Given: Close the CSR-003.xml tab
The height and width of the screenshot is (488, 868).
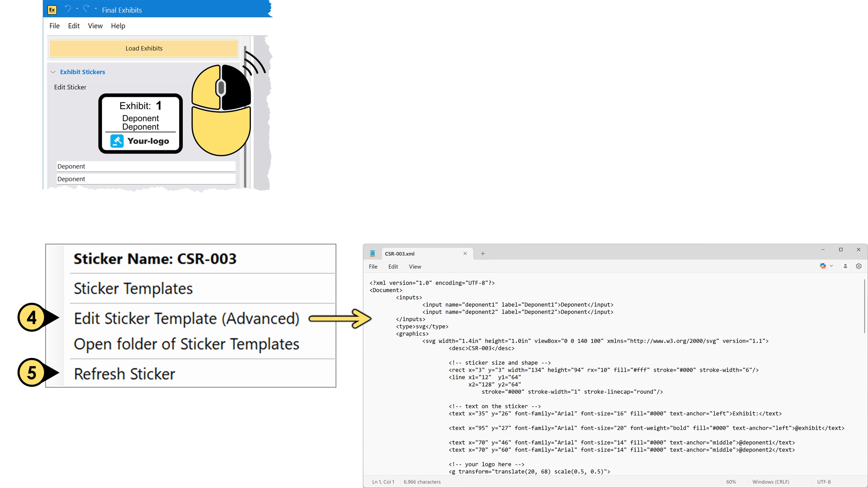Looking at the screenshot, I should [465, 253].
